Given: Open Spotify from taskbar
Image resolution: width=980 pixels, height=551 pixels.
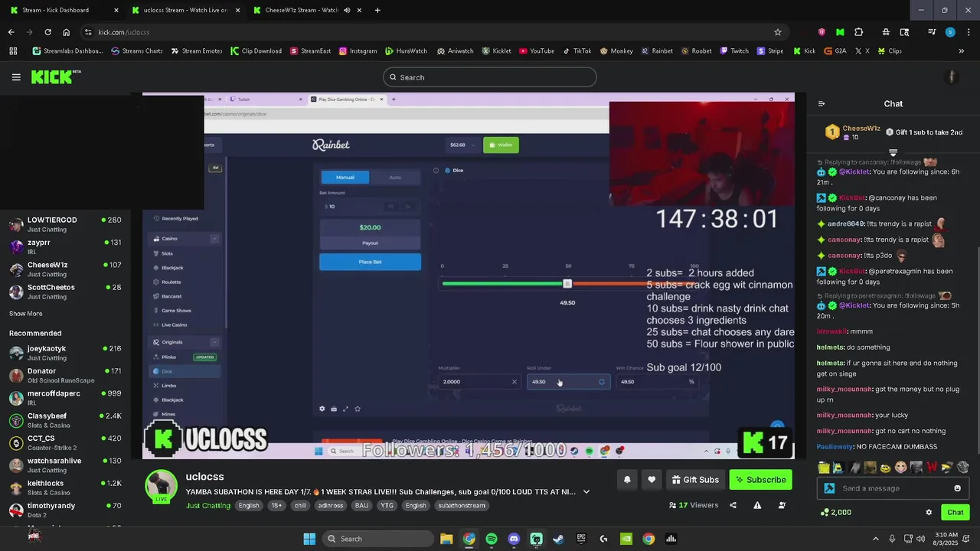Looking at the screenshot, I should [x=492, y=539].
